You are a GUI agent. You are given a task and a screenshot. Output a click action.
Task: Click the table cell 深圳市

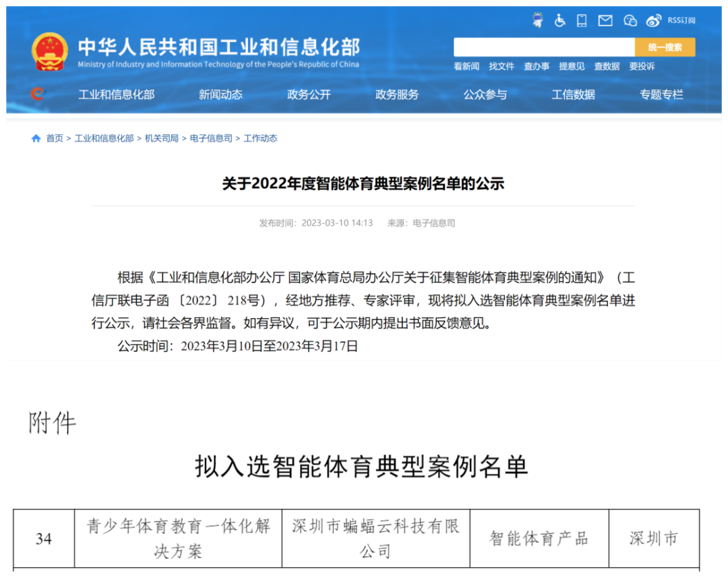coord(654,538)
